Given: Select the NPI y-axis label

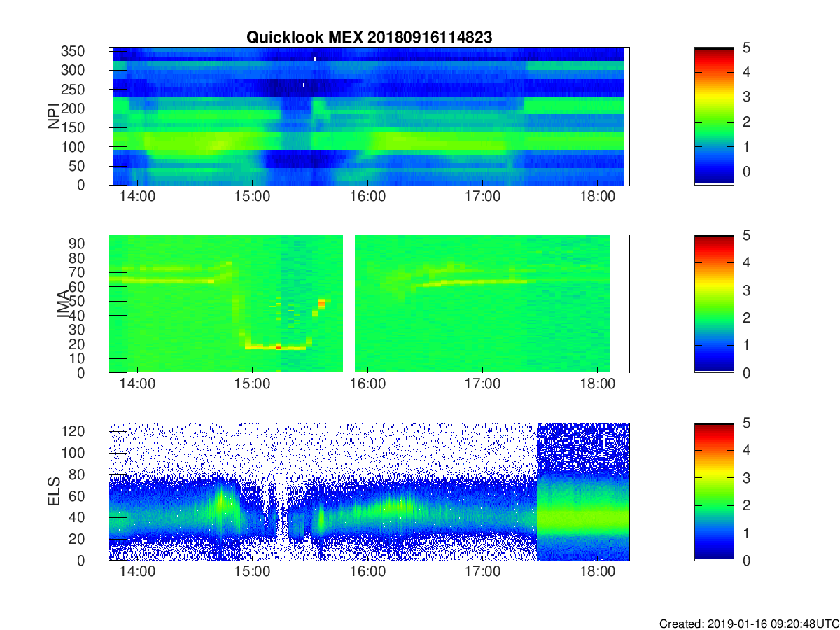Looking at the screenshot, I should click(x=54, y=116).
